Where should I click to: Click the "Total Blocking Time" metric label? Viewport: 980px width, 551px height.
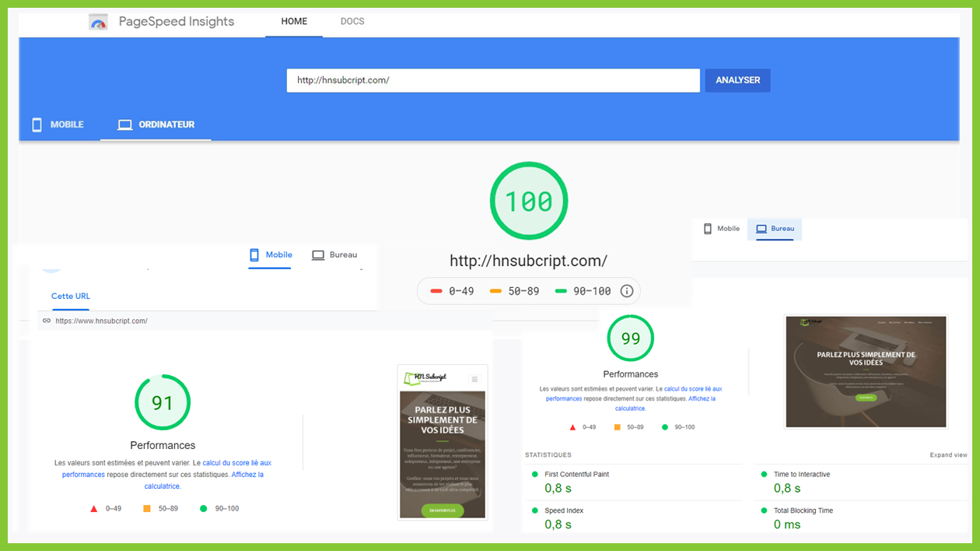[803, 511]
